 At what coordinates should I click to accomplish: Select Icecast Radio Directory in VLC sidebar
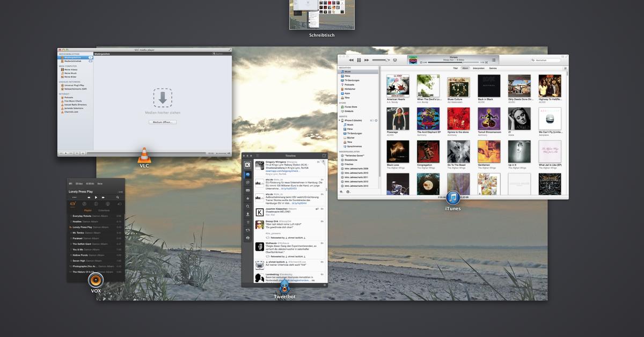point(74,105)
